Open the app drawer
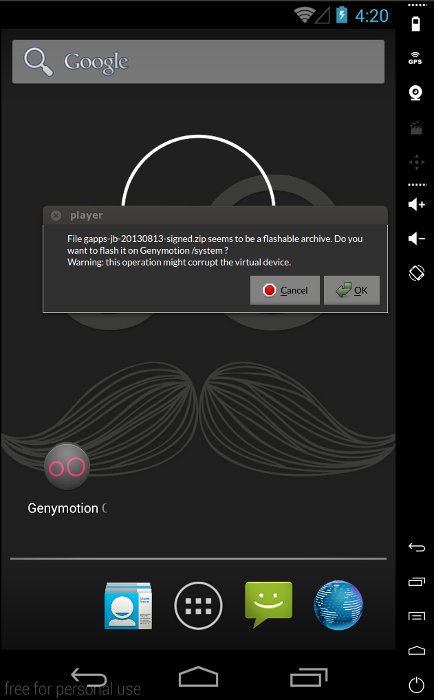434x700 pixels. click(198, 606)
